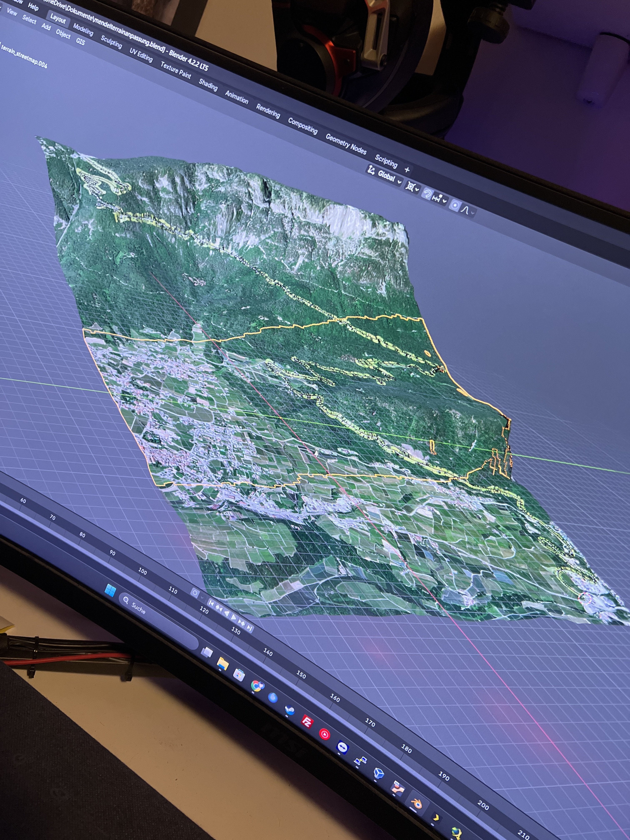This screenshot has width=630, height=840.
Task: Toggle auto keying record button in timeline
Action: click(195, 592)
